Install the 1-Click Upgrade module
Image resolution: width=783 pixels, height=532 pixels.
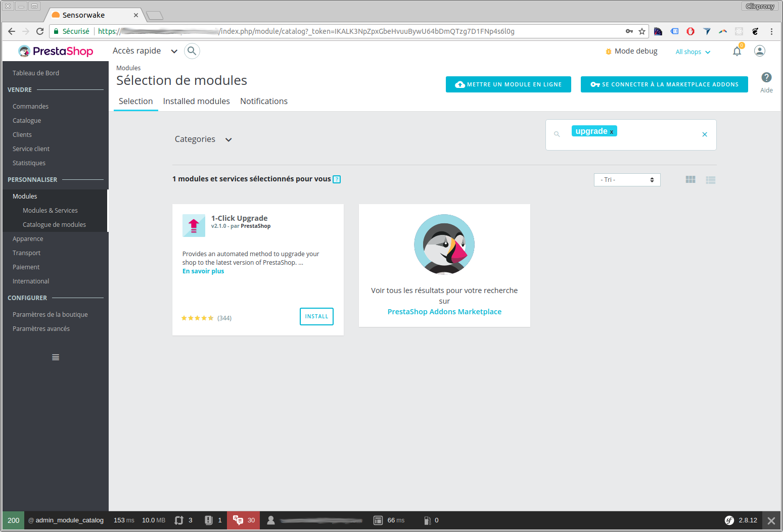pos(316,316)
